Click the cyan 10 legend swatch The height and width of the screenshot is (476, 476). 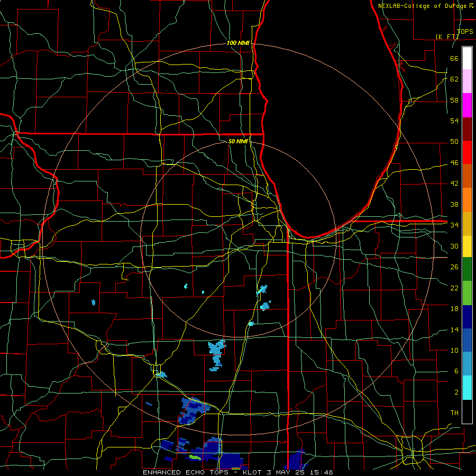coord(467,388)
